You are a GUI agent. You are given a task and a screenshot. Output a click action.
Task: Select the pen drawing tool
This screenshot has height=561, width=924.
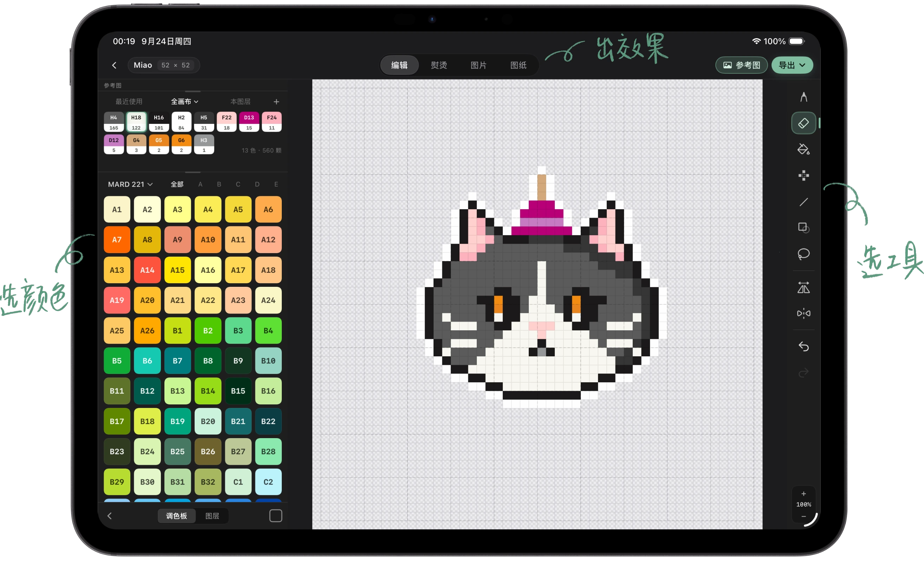(x=803, y=97)
